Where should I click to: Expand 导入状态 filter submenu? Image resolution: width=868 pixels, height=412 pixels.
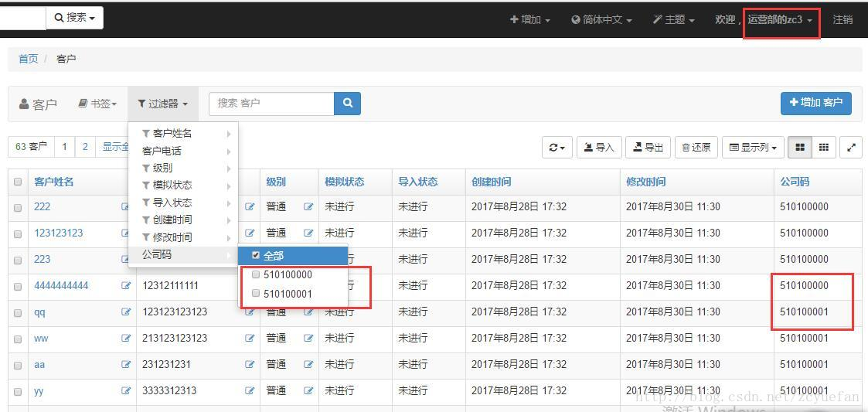pyautogui.click(x=183, y=203)
